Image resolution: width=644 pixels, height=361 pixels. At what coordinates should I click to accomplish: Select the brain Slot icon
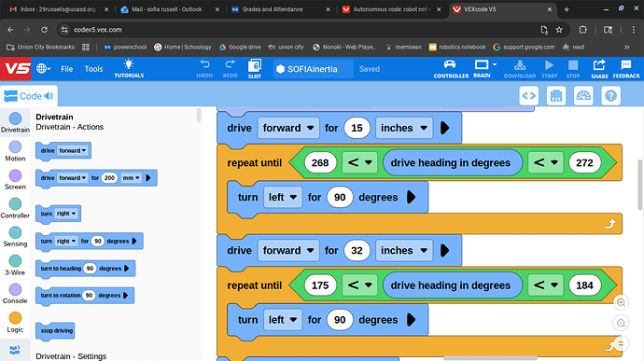coord(255,69)
